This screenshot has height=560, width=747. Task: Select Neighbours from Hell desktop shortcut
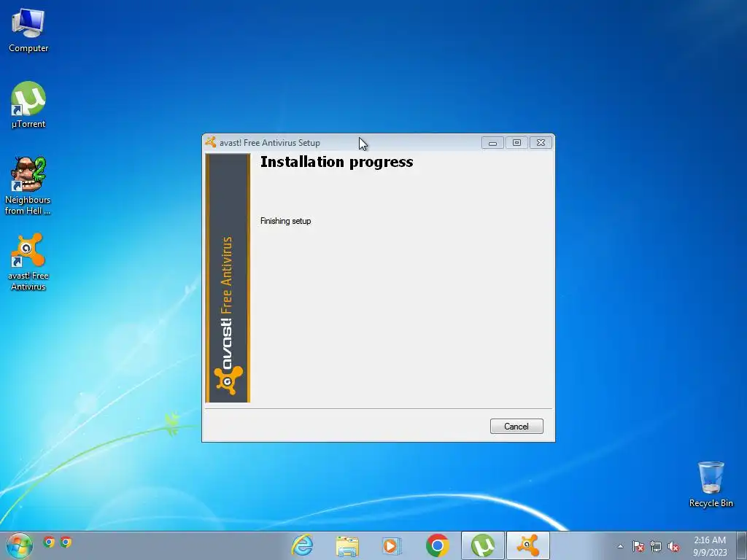[28, 186]
